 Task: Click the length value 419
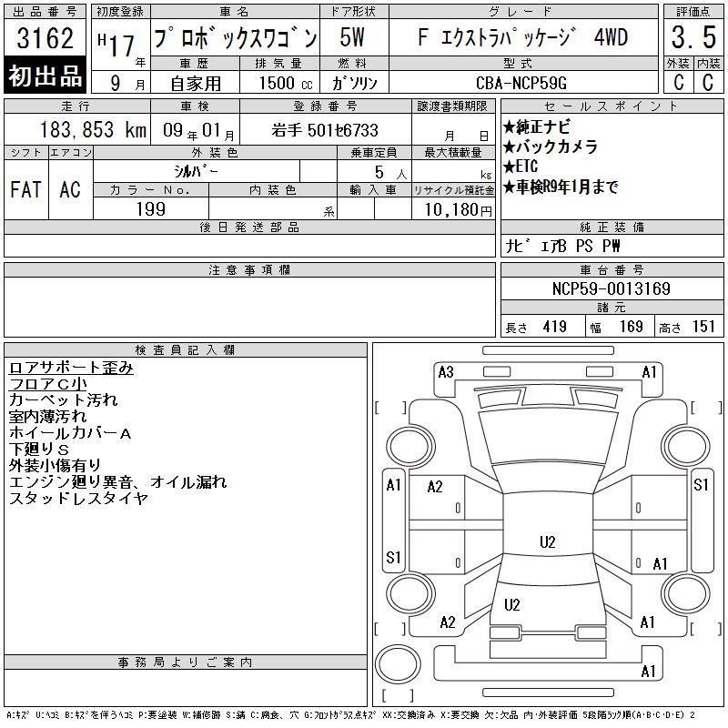pyautogui.click(x=555, y=327)
